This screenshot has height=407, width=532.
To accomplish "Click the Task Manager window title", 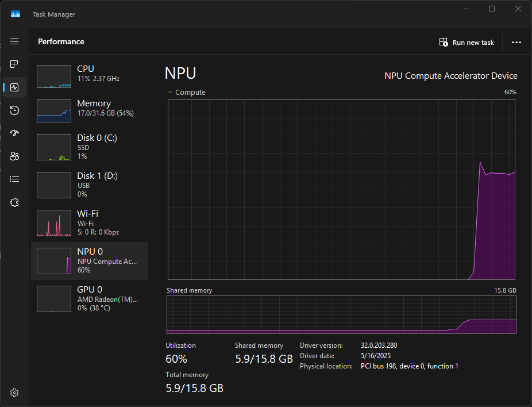I will tap(54, 14).
